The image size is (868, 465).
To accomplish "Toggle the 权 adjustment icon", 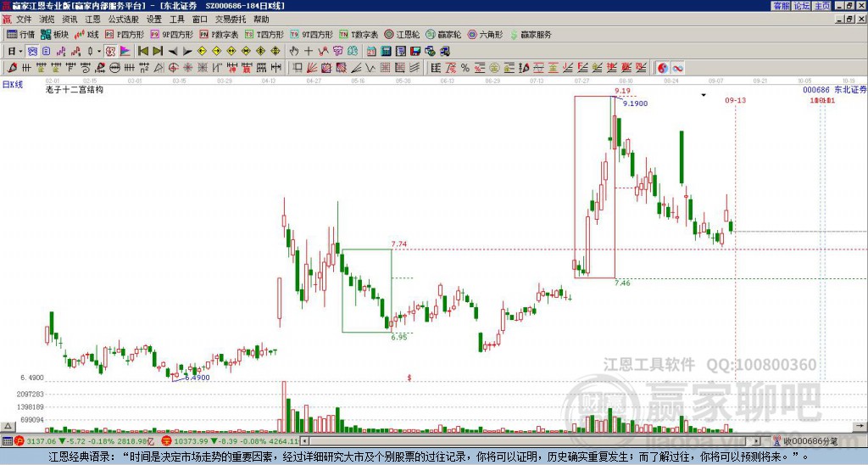I will pyautogui.click(x=110, y=52).
